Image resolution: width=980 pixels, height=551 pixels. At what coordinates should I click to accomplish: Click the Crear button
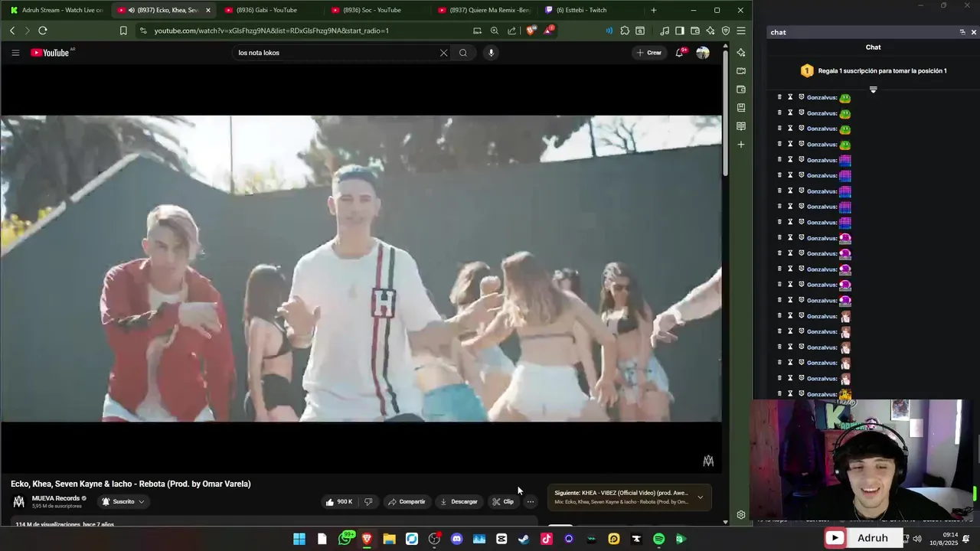[x=649, y=53]
